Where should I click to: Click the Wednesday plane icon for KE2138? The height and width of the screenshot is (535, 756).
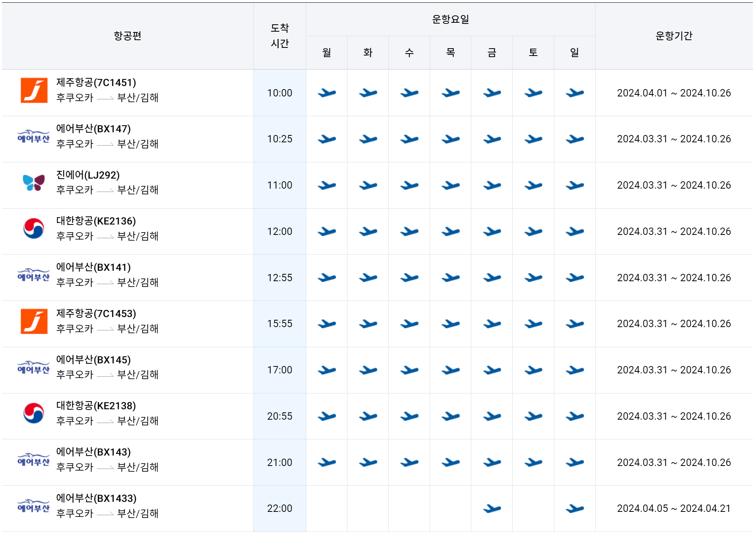409,416
